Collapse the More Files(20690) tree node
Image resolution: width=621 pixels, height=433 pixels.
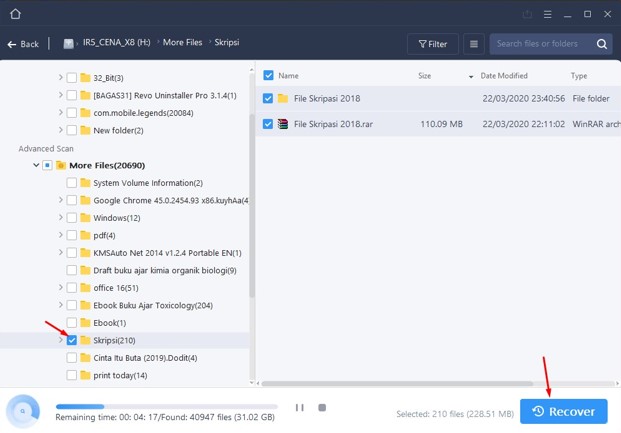(36, 165)
